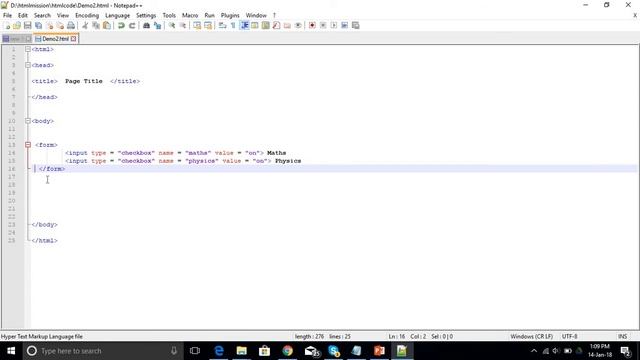Open File Explorer from the taskbar
This screenshot has height=360, width=640.
tap(242, 351)
